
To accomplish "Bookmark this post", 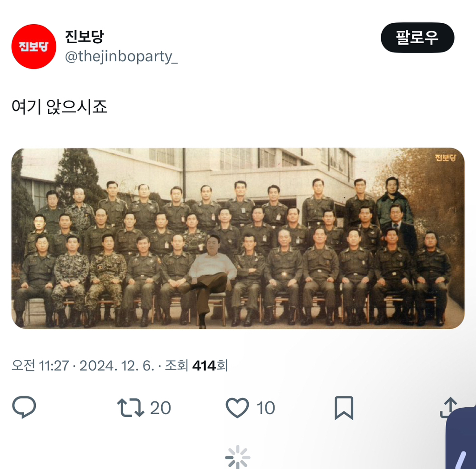I will click(344, 408).
